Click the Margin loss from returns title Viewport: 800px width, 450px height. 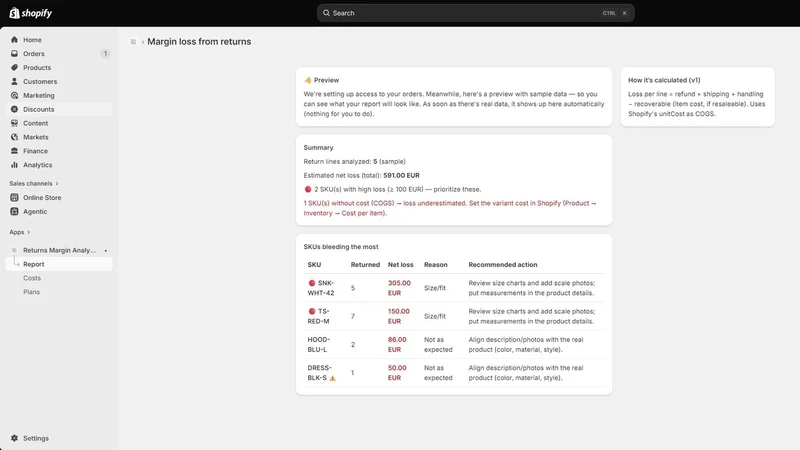(x=199, y=42)
